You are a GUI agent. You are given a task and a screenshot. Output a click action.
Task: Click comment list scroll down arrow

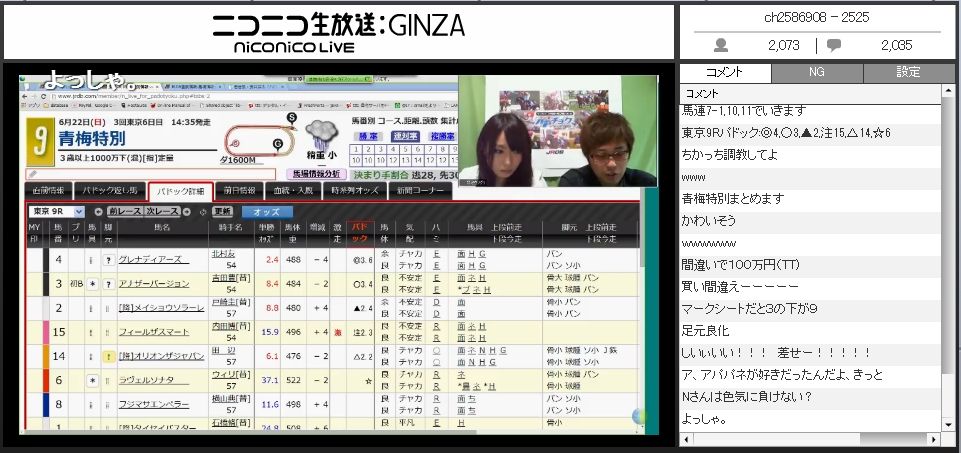(x=947, y=426)
